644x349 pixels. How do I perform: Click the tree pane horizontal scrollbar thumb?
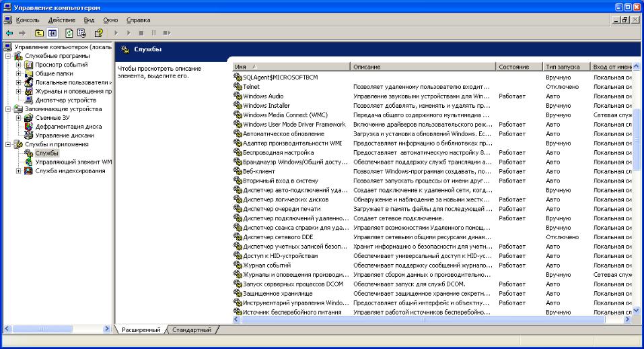[42, 329]
